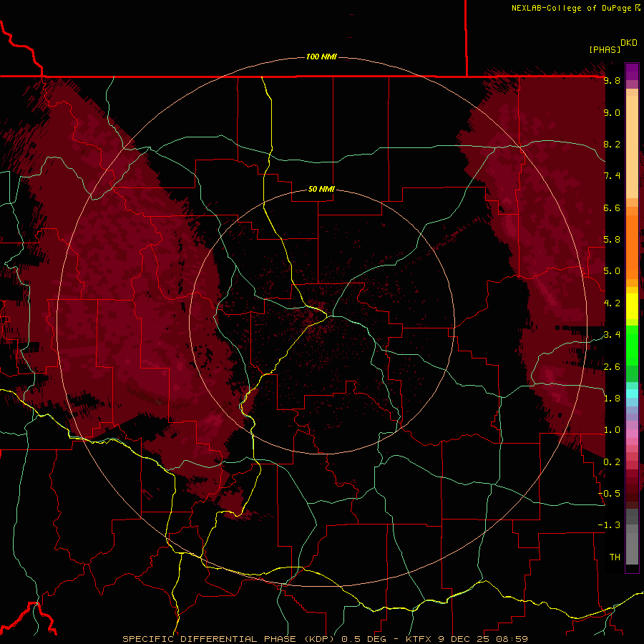Click the cyan swatch in the colorbar
Image resolution: width=644 pixels, height=644 pixels.
(632, 394)
